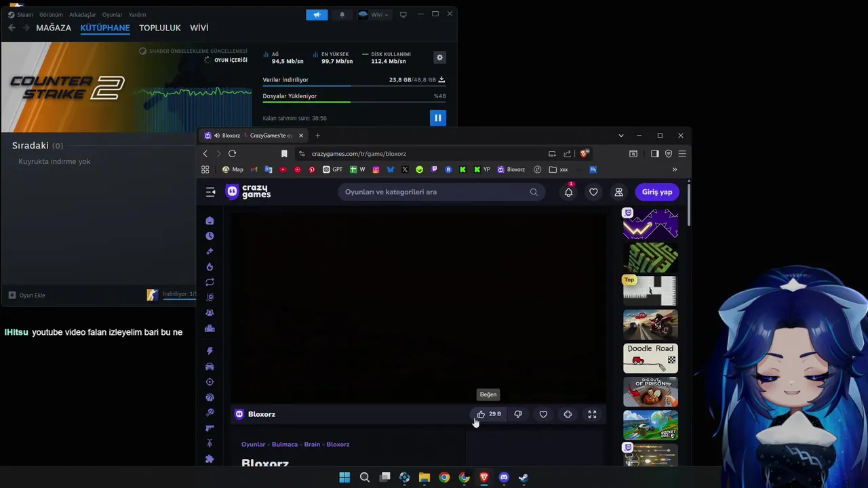
Task: Open the MAĞAZA tab in Steam
Action: pos(54,28)
